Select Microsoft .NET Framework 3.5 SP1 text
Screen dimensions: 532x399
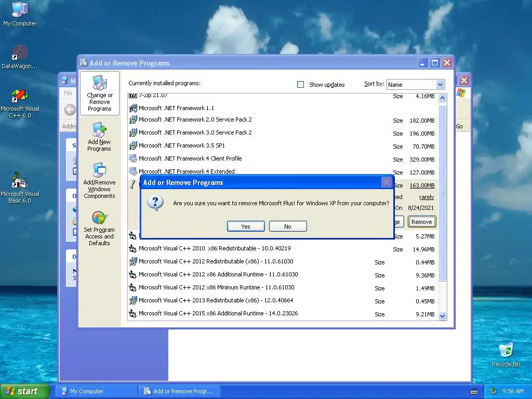pyautogui.click(x=182, y=145)
